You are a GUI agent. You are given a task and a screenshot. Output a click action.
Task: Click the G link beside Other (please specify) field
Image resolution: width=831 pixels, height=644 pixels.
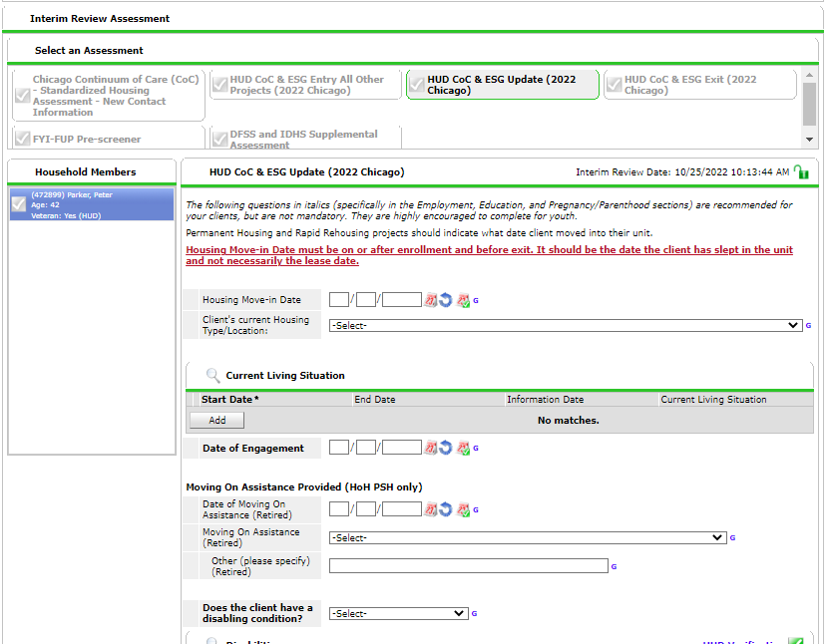[614, 566]
